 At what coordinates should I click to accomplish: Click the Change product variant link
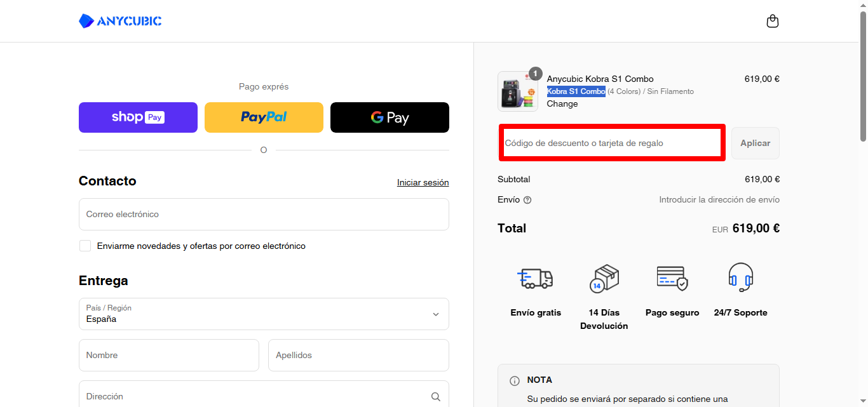[x=562, y=103]
